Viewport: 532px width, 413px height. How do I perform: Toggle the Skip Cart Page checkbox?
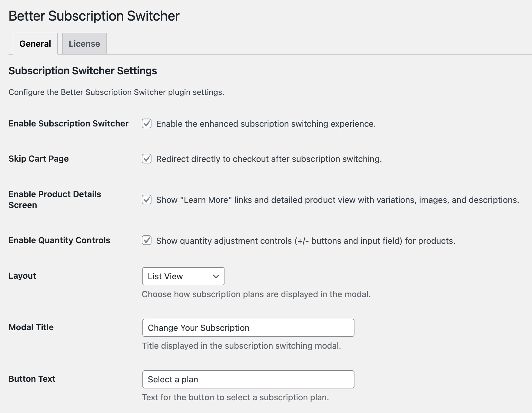click(147, 159)
